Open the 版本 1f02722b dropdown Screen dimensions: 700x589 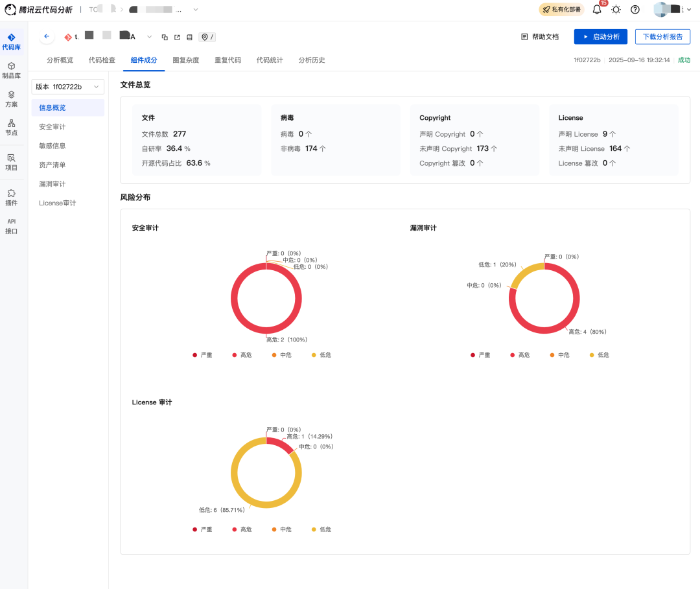[x=68, y=87]
